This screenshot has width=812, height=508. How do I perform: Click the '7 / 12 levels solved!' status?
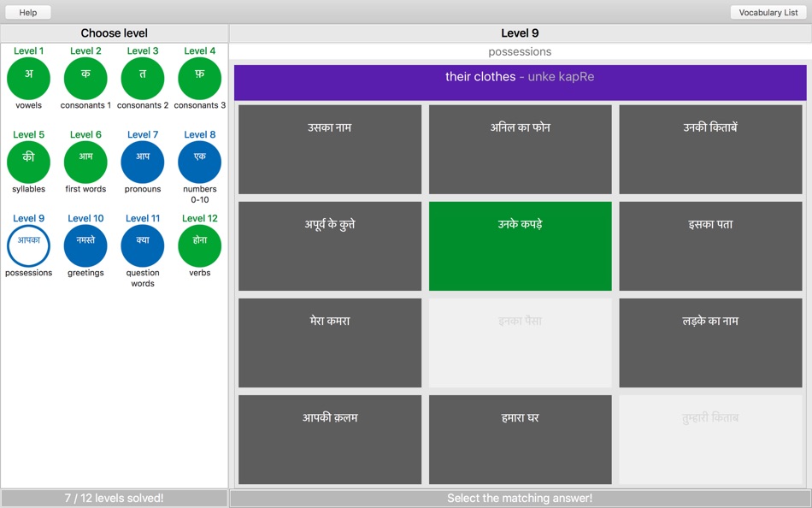coord(114,498)
